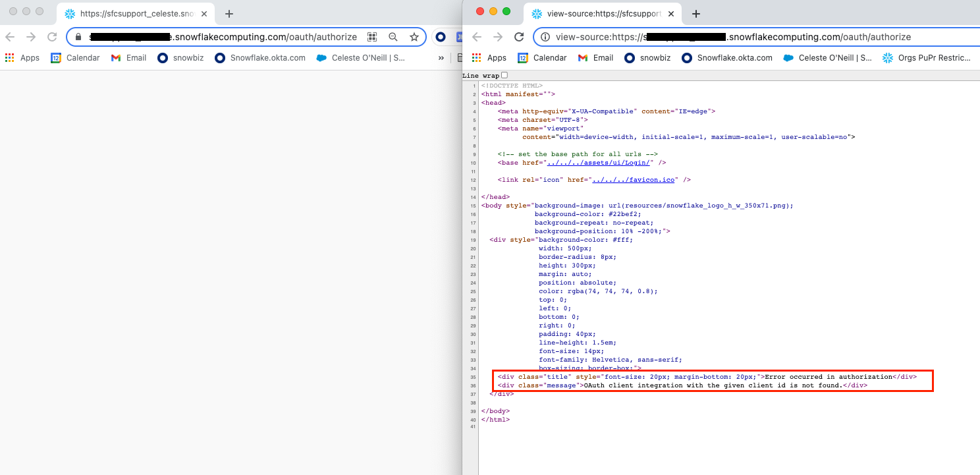The height and width of the screenshot is (475, 980).
Task: Open new tab in view-source window
Action: [x=696, y=14]
